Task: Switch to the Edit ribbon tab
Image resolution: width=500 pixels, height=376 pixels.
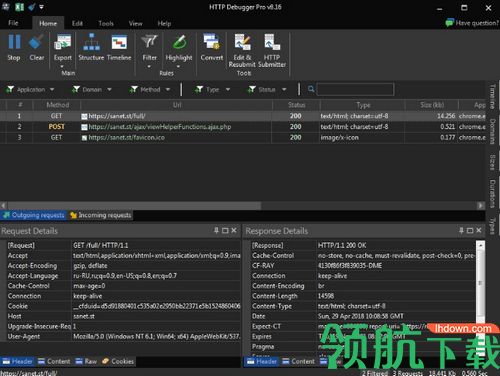Action: [77, 23]
